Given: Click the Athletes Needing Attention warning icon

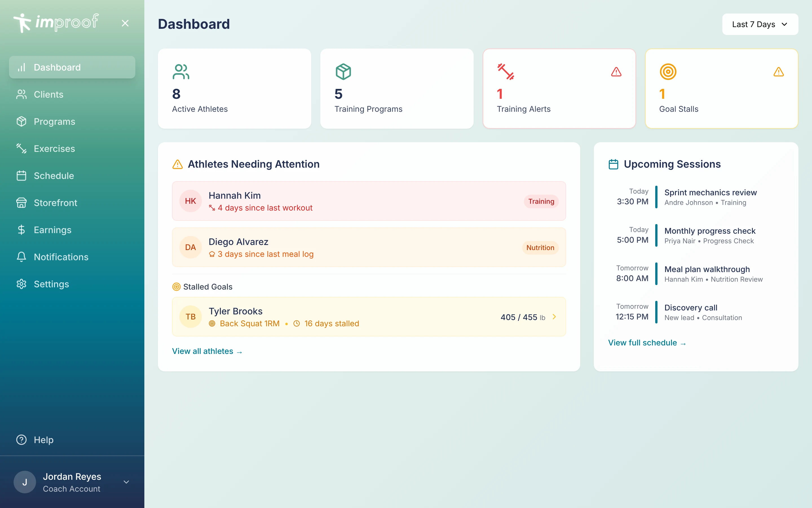Looking at the screenshot, I should click(x=178, y=164).
